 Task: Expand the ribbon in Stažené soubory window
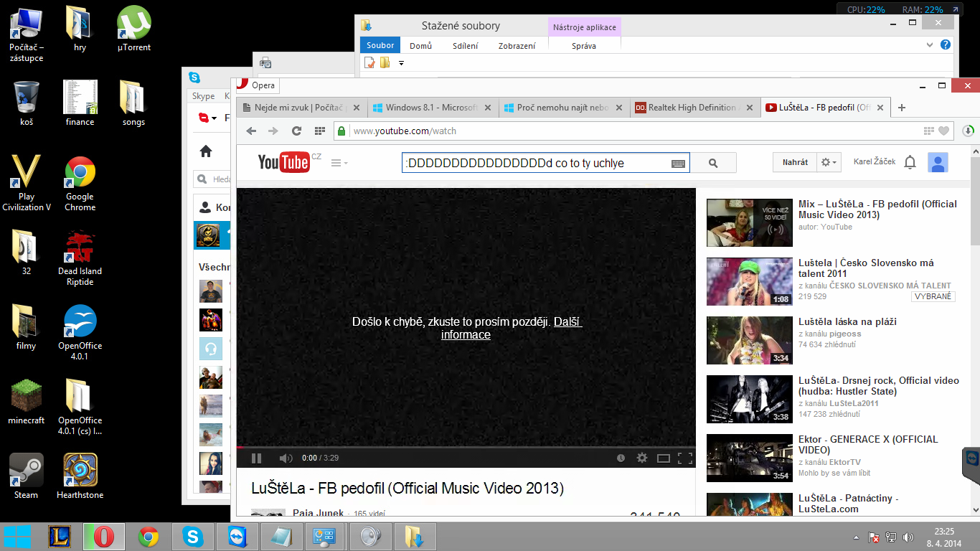pyautogui.click(x=930, y=44)
